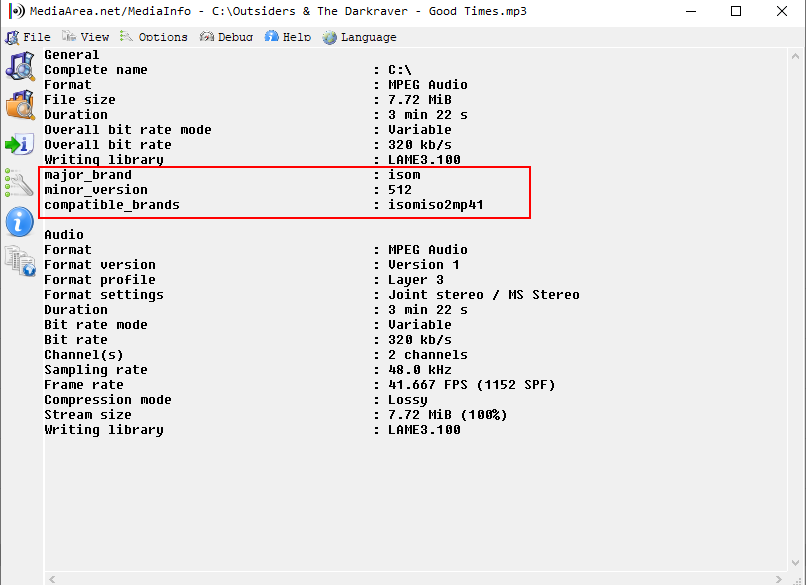Minimize the MediaInfo window
The width and height of the screenshot is (806, 585).
[691, 11]
